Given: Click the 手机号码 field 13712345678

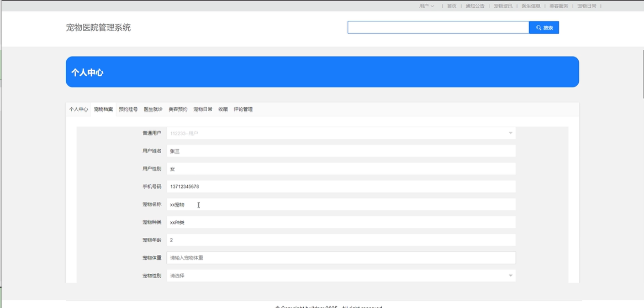Looking at the screenshot, I should click(x=341, y=186).
